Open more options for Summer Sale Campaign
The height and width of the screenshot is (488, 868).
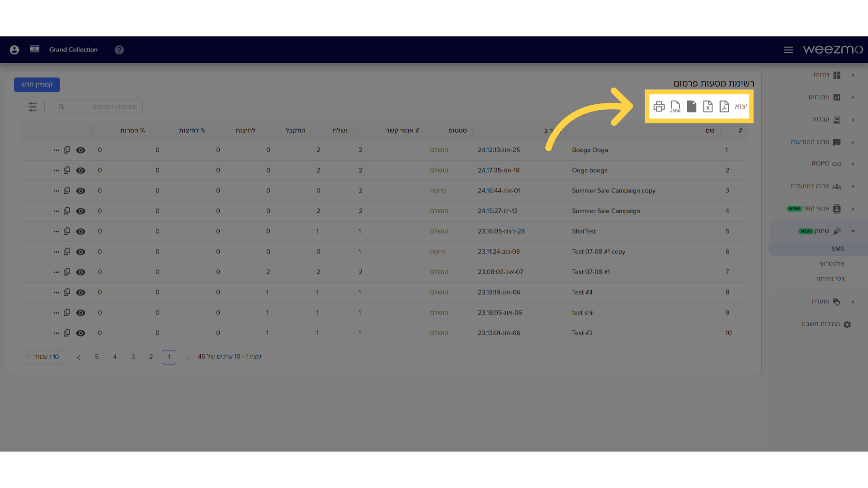(56, 211)
